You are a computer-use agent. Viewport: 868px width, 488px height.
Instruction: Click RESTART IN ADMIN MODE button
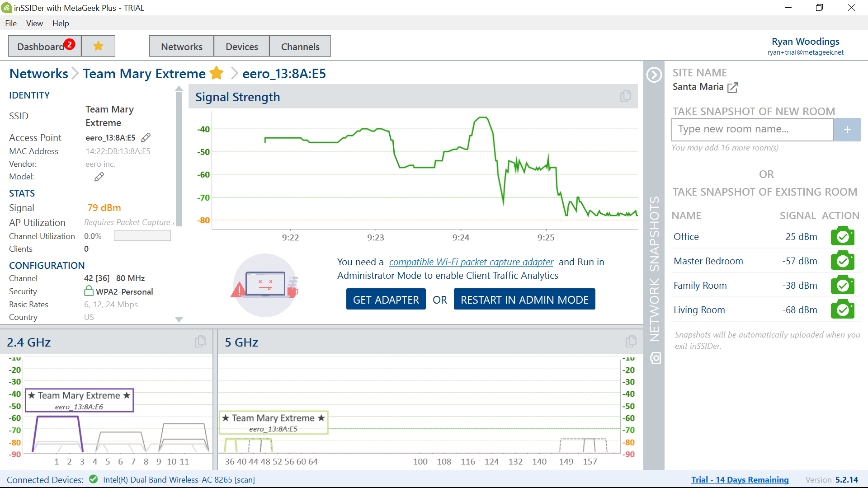tap(524, 299)
